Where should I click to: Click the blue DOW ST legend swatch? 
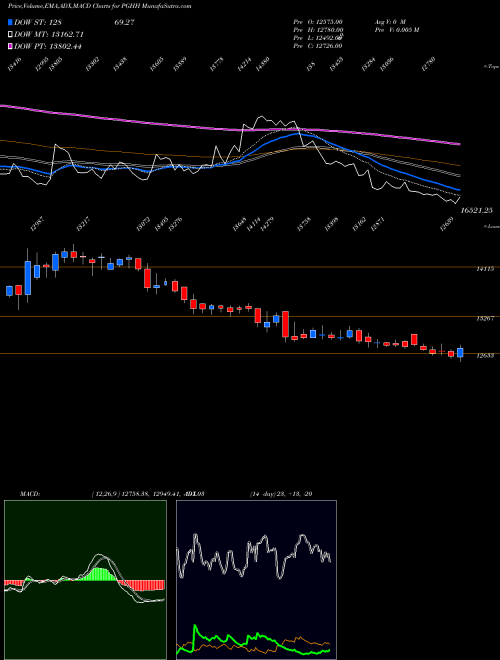[10, 22]
